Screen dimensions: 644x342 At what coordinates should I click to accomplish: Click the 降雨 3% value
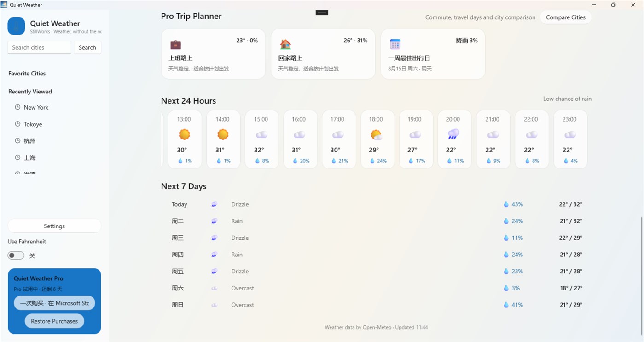(467, 41)
